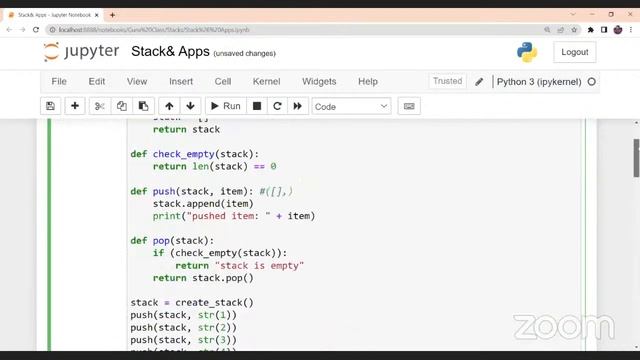Image resolution: width=640 pixels, height=360 pixels.
Task: Open the cell type Code dropdown
Action: [x=351, y=107]
